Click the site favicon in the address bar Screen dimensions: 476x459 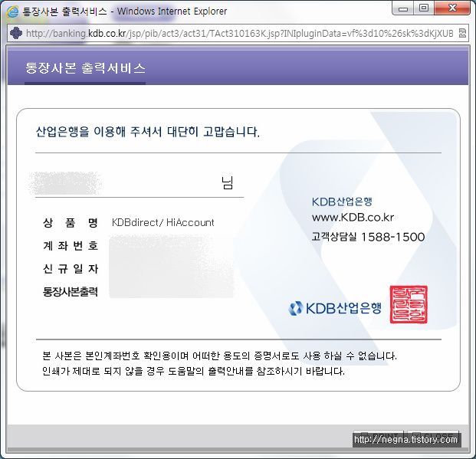tap(16, 33)
